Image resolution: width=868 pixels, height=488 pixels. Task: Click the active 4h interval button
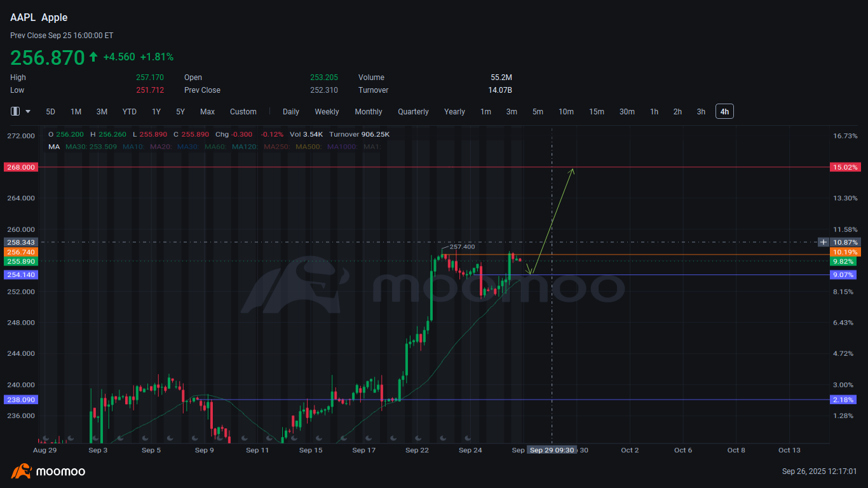(724, 112)
